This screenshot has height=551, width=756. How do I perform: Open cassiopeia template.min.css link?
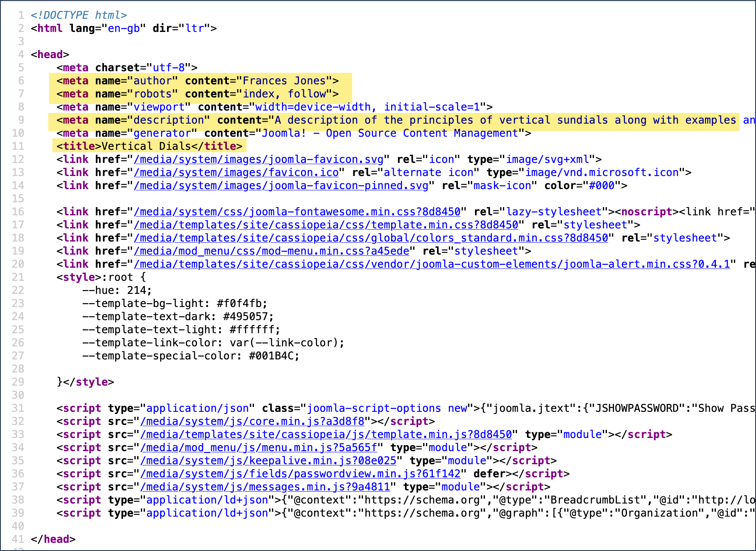[326, 225]
